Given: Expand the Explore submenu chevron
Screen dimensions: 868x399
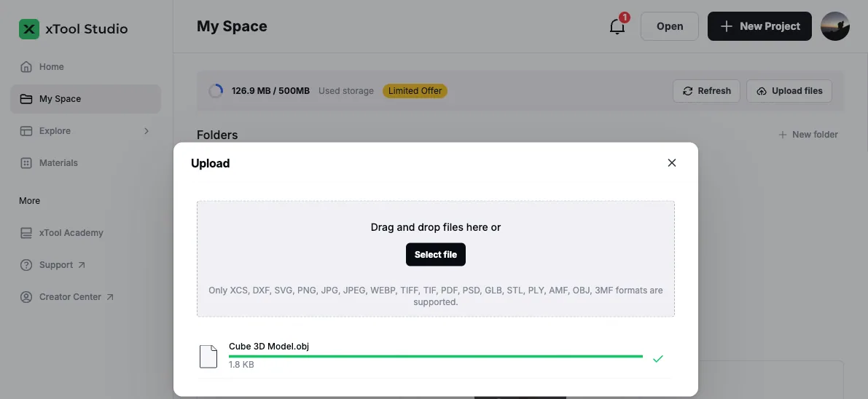Looking at the screenshot, I should click(146, 131).
